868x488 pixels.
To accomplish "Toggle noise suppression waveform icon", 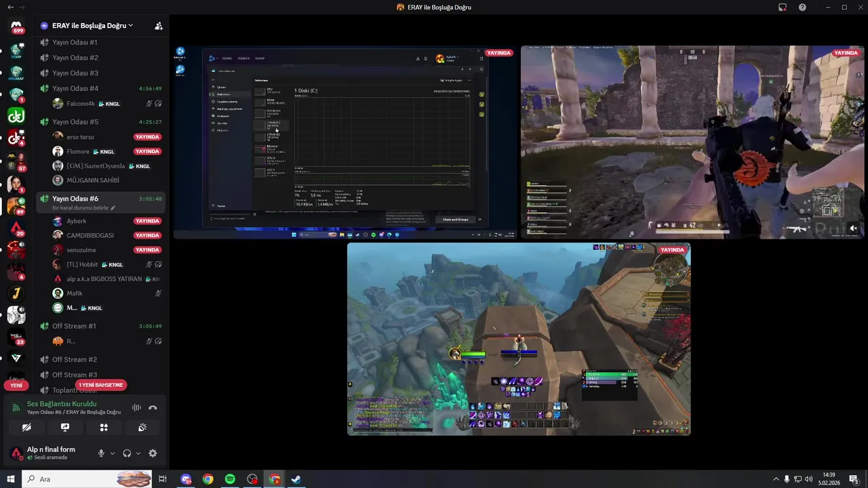I will pyautogui.click(x=136, y=408).
